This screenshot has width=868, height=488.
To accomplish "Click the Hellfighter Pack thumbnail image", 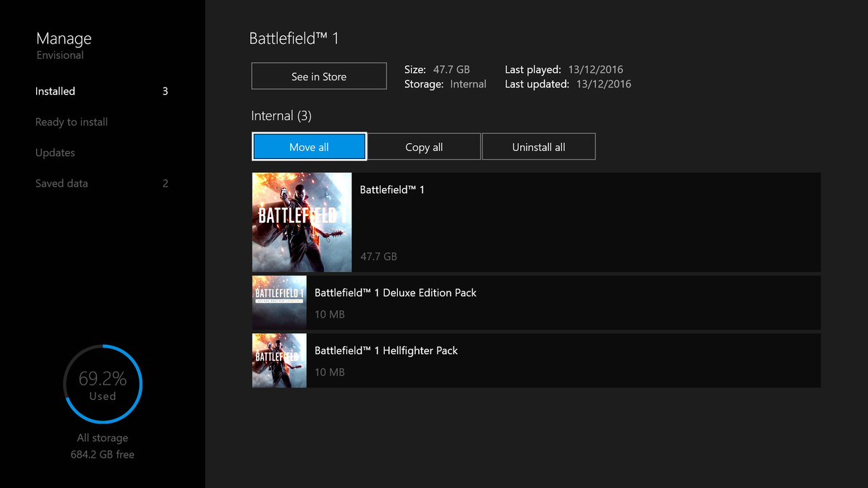I will (x=279, y=360).
